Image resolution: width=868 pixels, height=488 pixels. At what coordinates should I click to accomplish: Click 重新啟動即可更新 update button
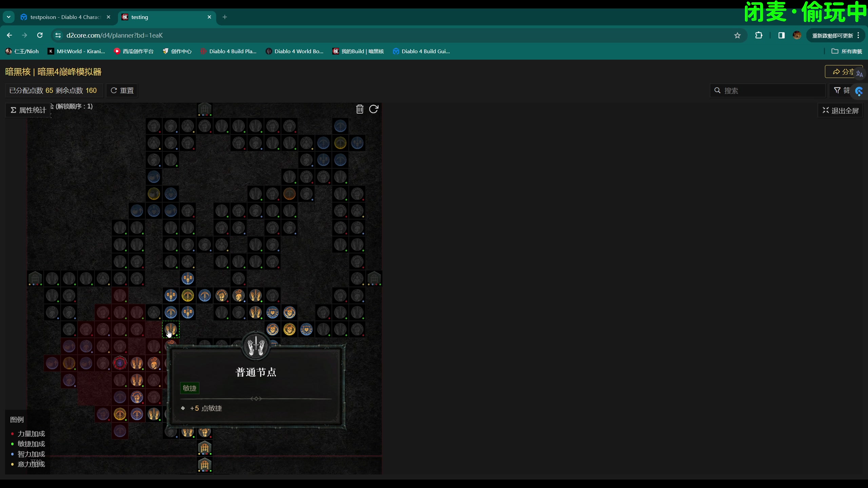[x=832, y=36]
